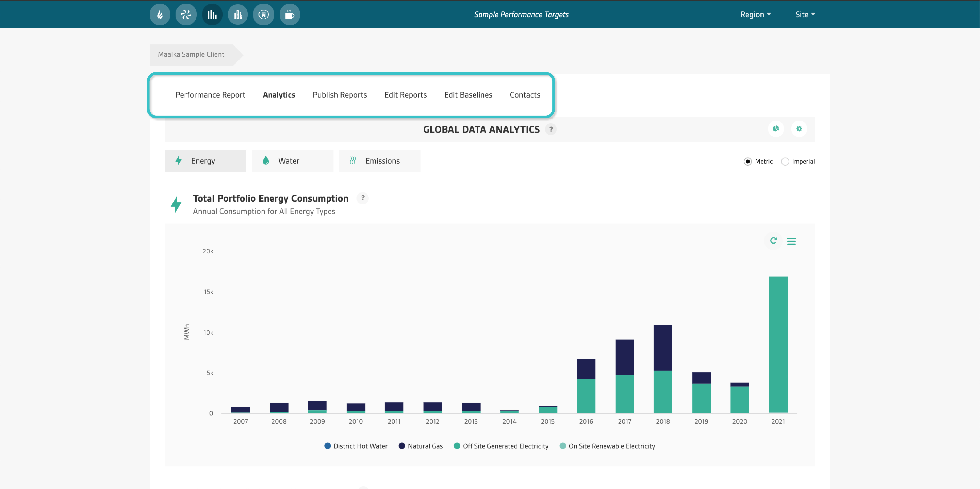
Task: Click the help icon beside Total Portfolio Energy Consumption
Action: (363, 198)
